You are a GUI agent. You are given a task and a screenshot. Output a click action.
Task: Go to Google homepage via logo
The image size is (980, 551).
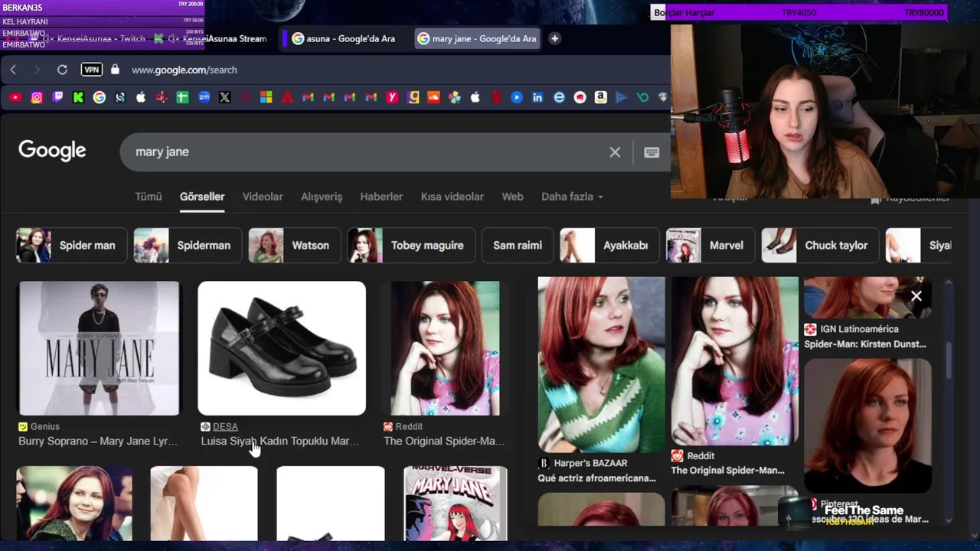pos(52,151)
